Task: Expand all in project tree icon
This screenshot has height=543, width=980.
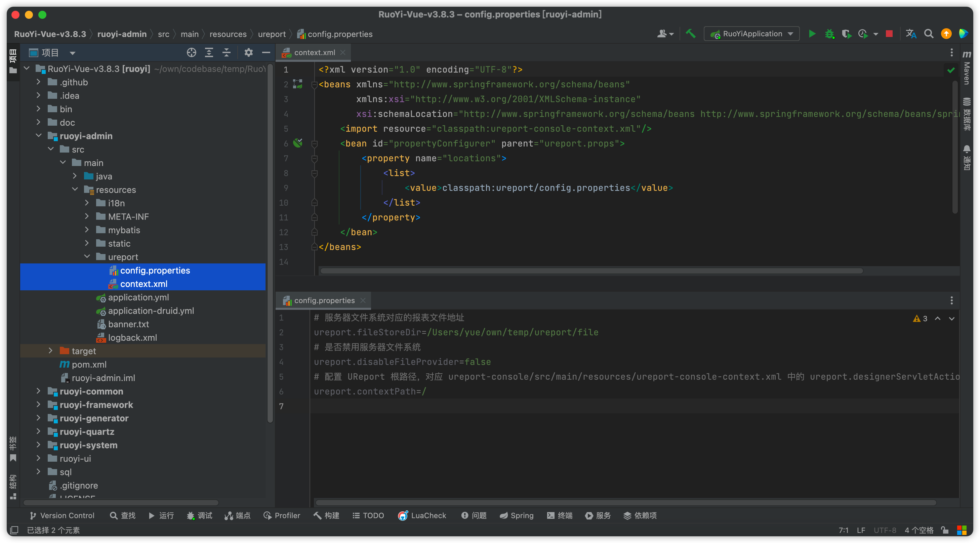Action: click(209, 52)
